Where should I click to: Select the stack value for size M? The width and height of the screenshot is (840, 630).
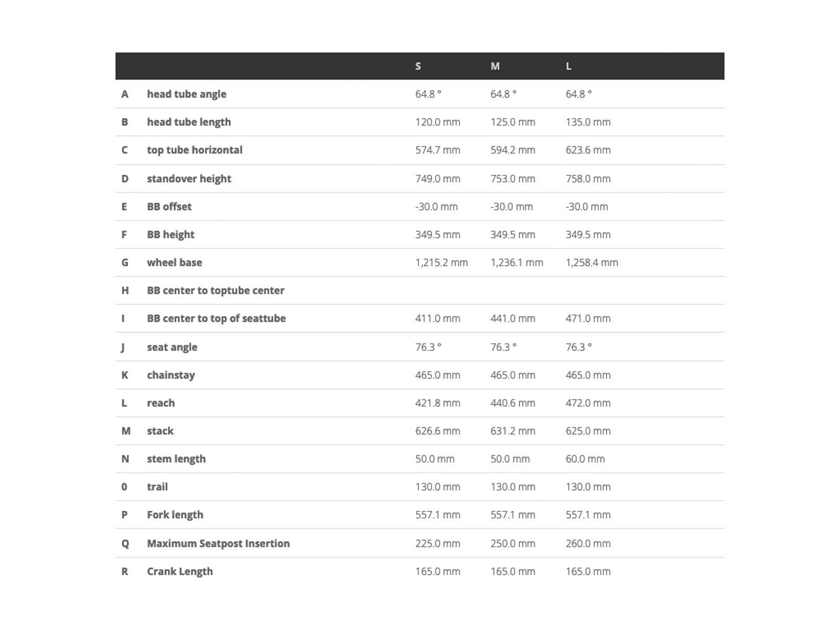(513, 431)
